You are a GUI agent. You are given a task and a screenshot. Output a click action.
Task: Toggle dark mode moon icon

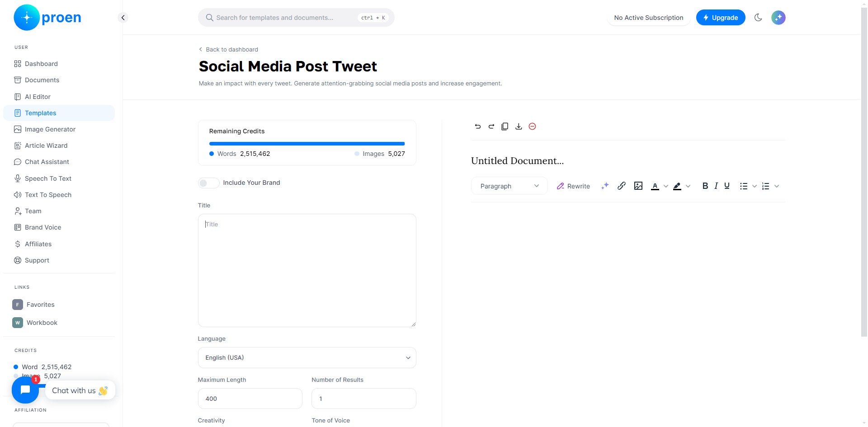(x=758, y=18)
